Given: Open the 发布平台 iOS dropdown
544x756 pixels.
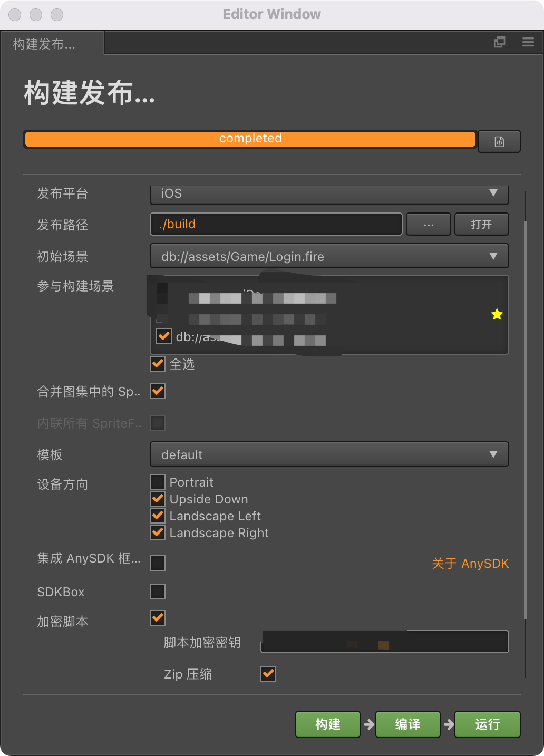Looking at the screenshot, I should [329, 193].
